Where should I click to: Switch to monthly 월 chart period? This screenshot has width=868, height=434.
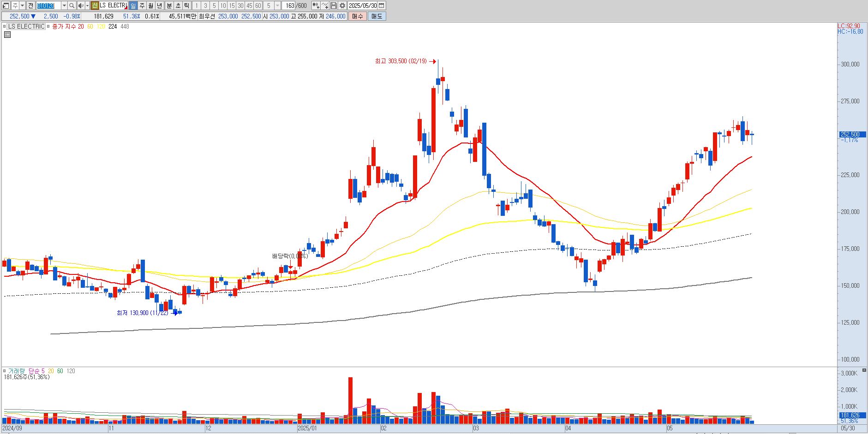(x=150, y=6)
